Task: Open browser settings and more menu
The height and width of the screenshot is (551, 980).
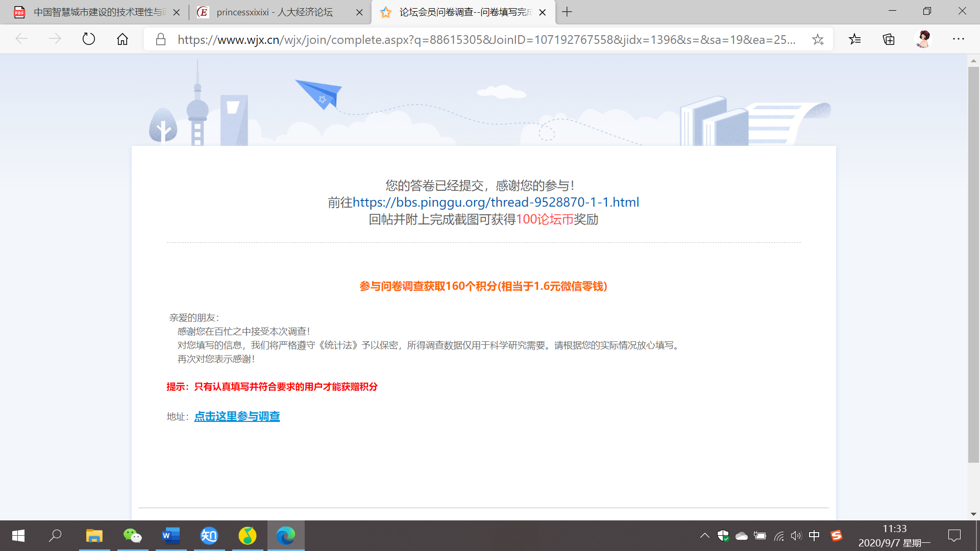Action: click(x=958, y=39)
